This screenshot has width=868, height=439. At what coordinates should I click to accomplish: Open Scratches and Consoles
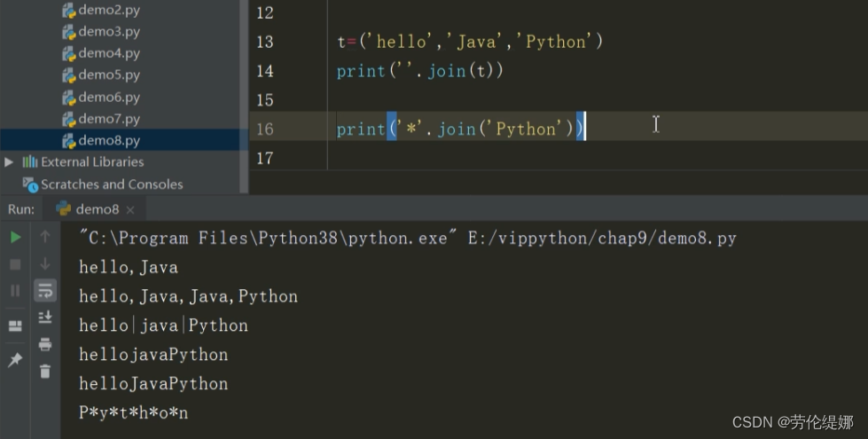pos(112,184)
